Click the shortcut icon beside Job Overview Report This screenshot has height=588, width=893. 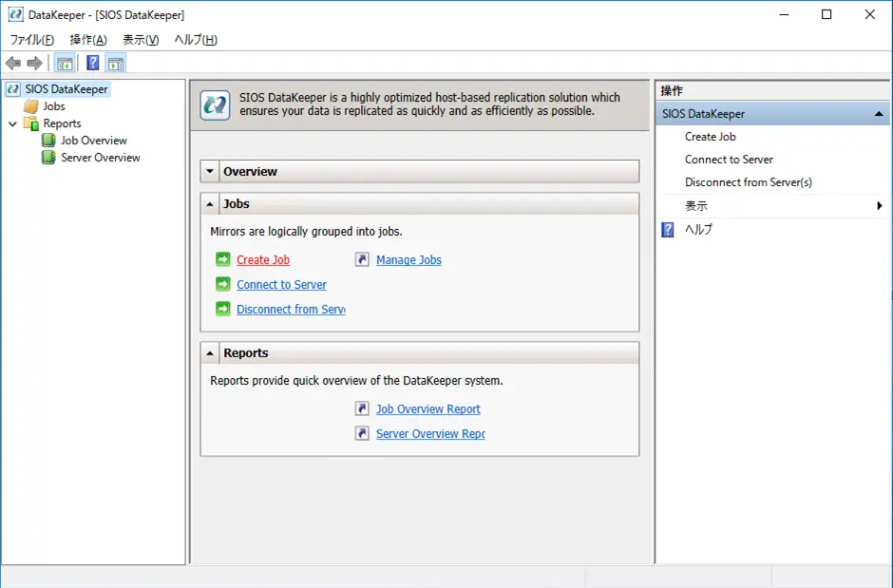point(362,408)
